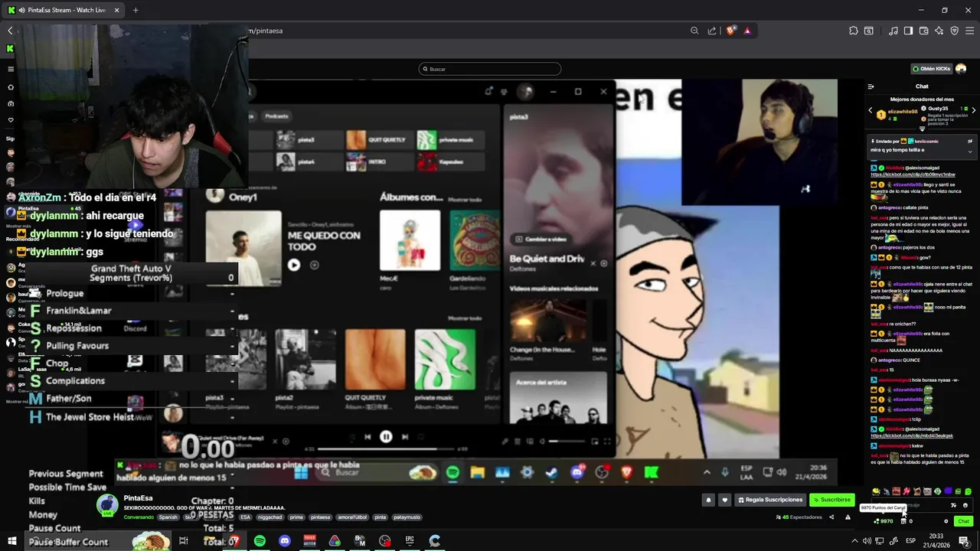Select the Podcasts filter in streamed Spotify
The image size is (980, 551).
[x=276, y=116]
